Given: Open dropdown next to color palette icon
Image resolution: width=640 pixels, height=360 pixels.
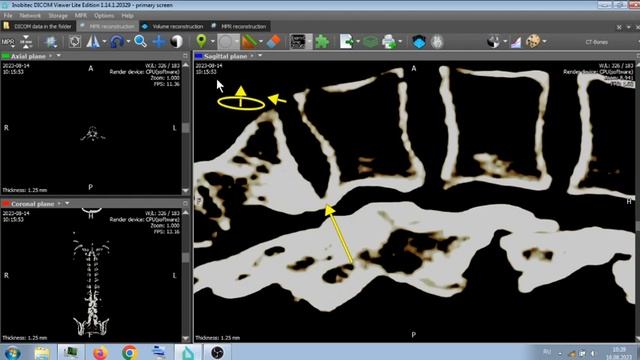Looking at the screenshot, I should point(544,42).
